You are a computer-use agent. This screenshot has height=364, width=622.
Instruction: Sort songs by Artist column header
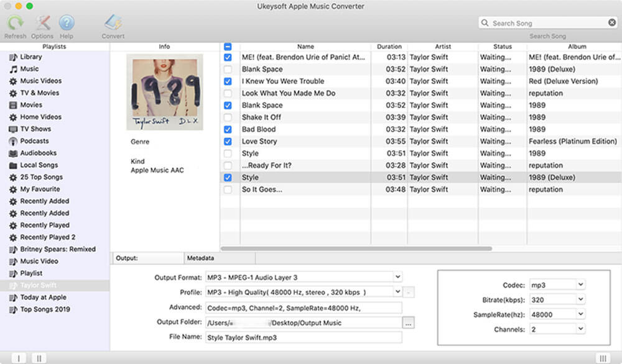click(443, 47)
